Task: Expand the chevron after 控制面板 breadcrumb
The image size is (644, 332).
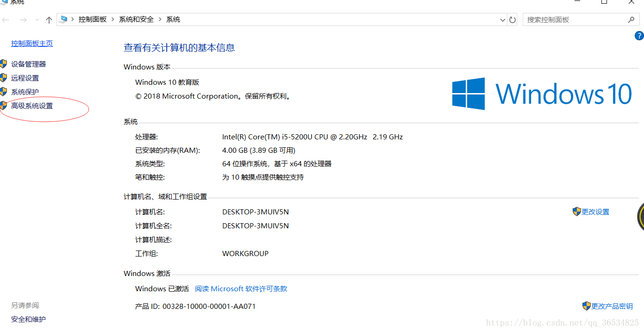Action: point(113,19)
